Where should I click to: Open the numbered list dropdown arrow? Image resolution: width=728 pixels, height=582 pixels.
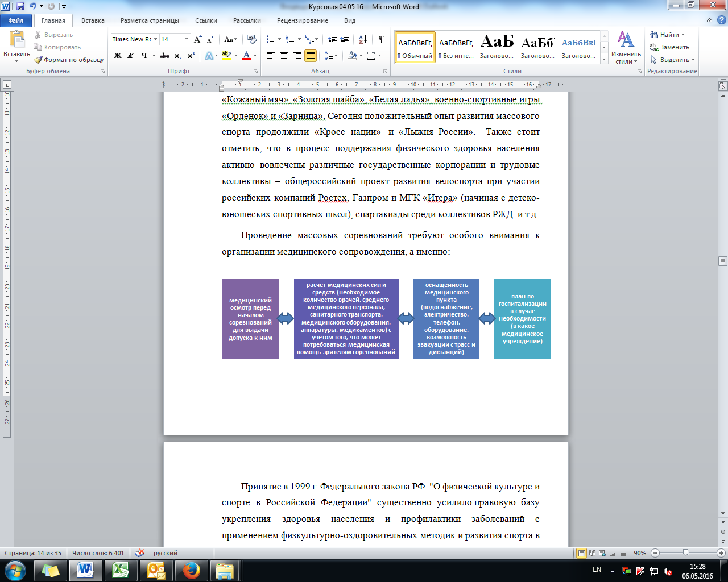click(x=299, y=39)
